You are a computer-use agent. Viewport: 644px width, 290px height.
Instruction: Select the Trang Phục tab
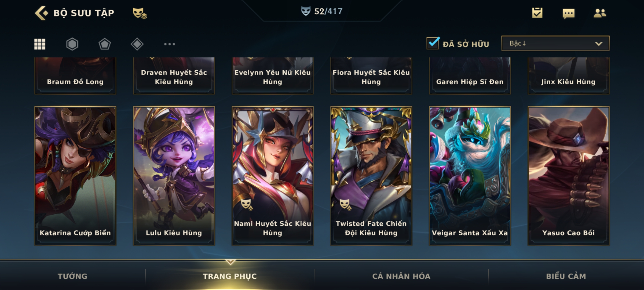(x=230, y=276)
